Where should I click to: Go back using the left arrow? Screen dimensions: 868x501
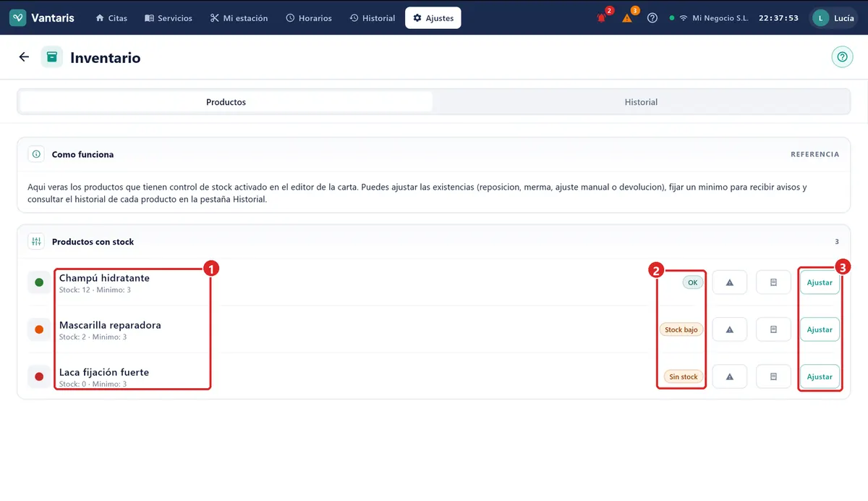24,57
